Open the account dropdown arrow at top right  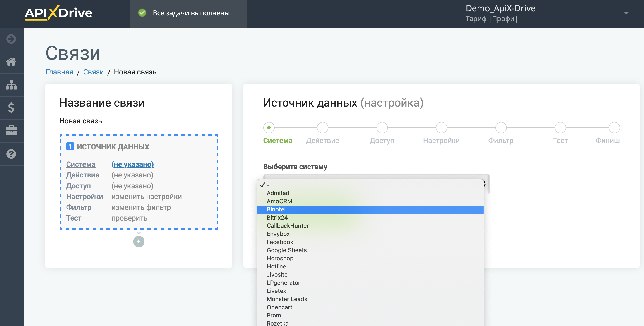click(626, 13)
